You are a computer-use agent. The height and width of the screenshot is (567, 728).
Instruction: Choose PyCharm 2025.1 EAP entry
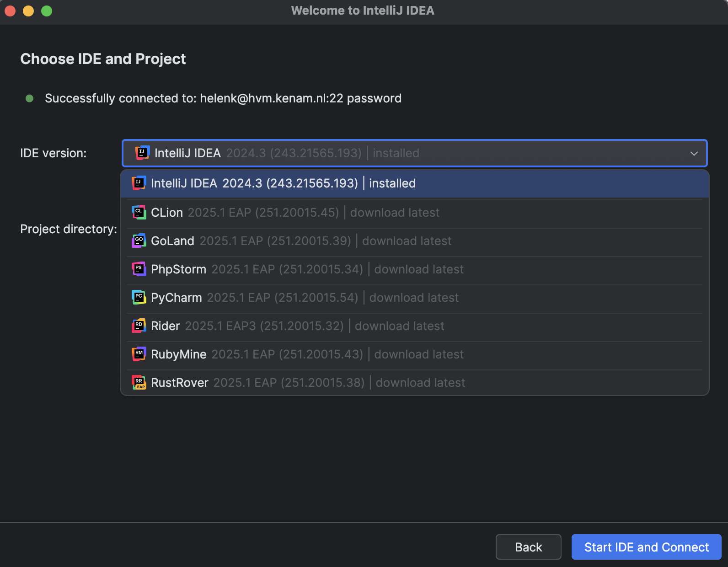coord(305,298)
